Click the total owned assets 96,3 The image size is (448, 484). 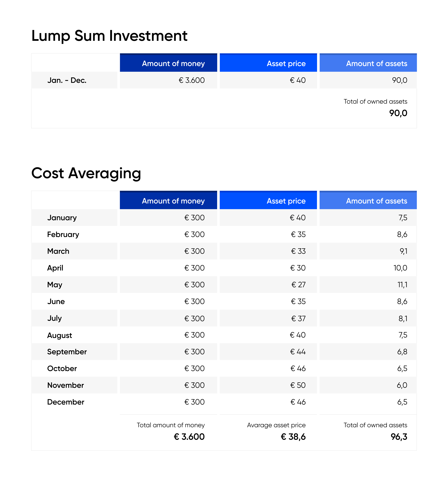(x=399, y=437)
